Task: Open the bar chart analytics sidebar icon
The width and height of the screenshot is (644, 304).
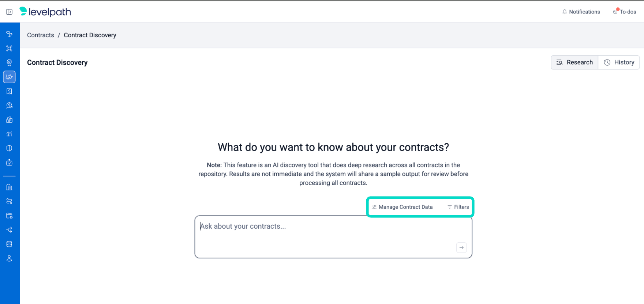Action: (x=10, y=134)
